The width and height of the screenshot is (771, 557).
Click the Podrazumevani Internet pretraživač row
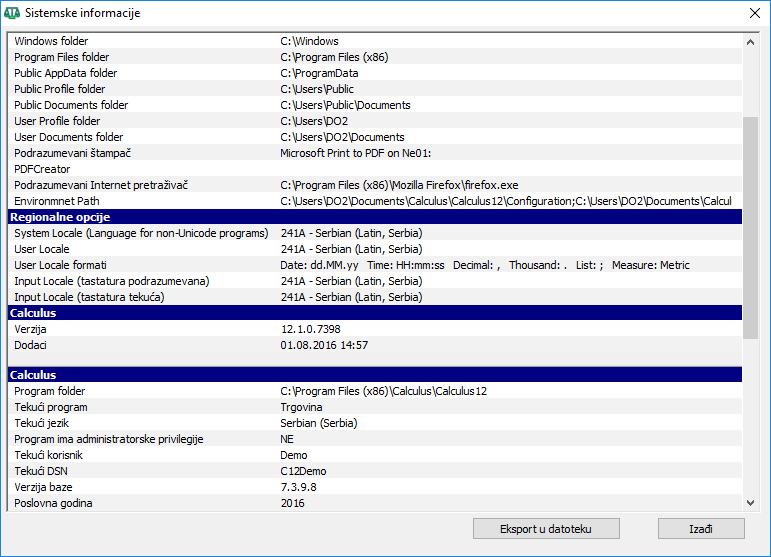[374, 185]
